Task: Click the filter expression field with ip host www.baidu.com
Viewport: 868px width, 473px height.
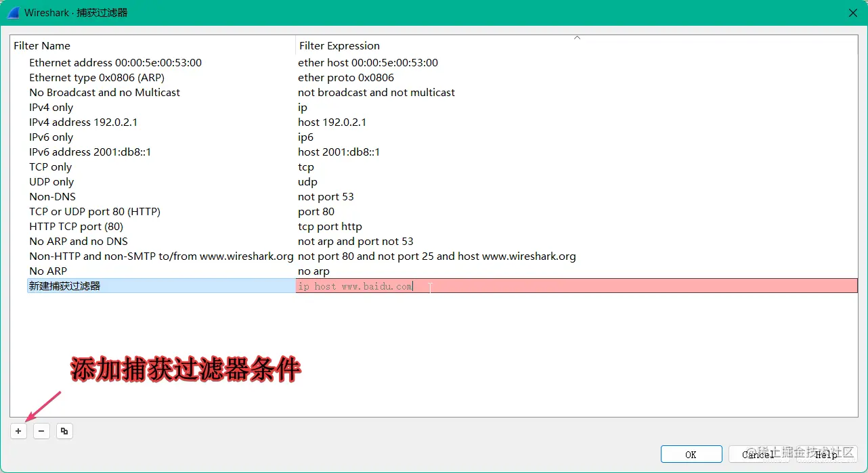Action: 577,286
